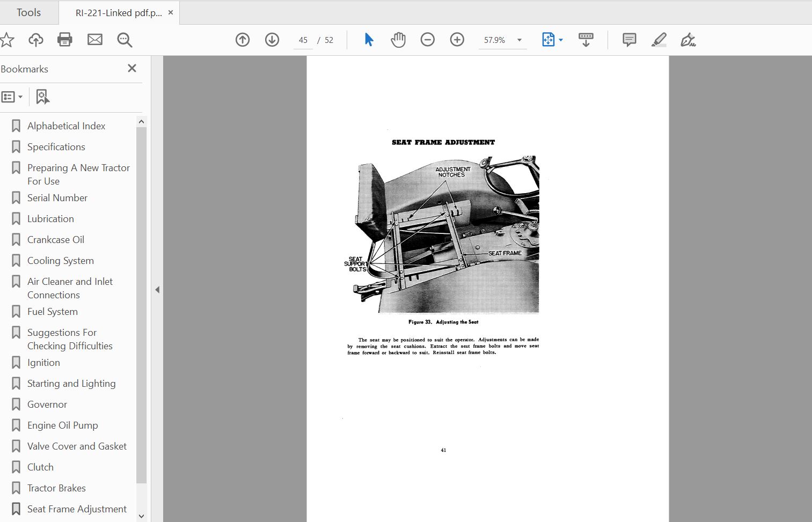Screen dimensions: 812x522
Task: Navigate to Tractor Brakes bookmark
Action: tap(56, 488)
